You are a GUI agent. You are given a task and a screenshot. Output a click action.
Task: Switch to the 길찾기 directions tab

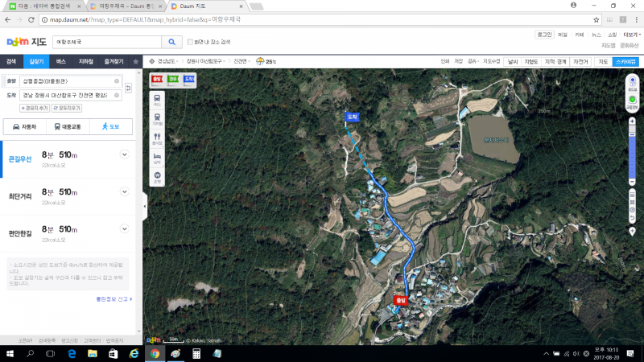(36, 61)
